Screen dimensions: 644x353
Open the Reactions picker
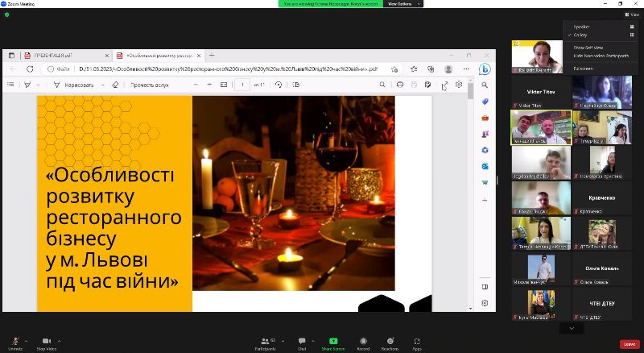click(390, 341)
